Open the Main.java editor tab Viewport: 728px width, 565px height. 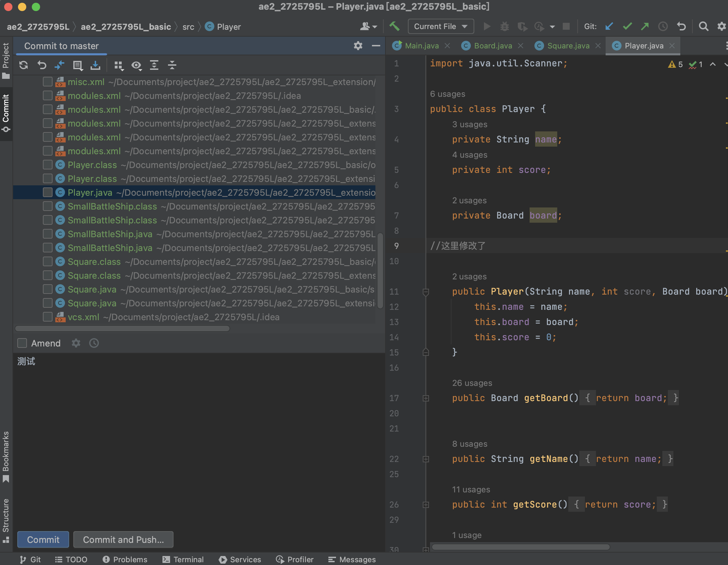tap(422, 45)
